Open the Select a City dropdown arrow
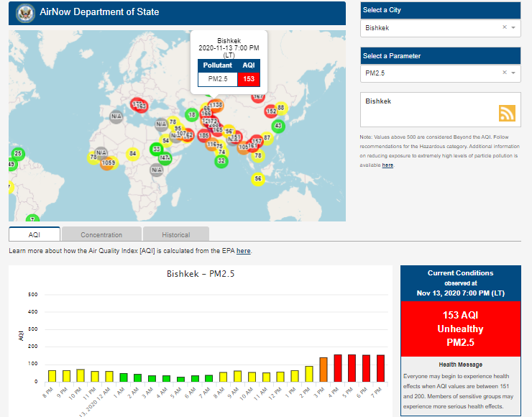 (513, 27)
